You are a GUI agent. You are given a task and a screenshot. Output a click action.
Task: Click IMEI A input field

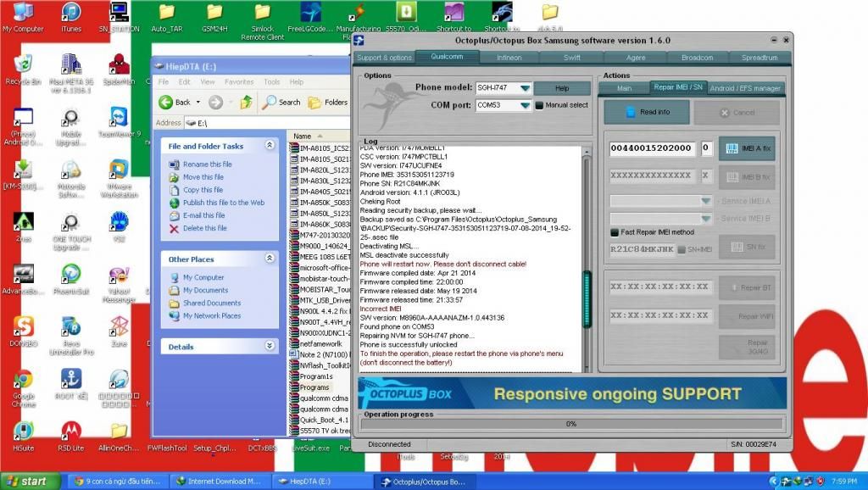pyautogui.click(x=652, y=148)
